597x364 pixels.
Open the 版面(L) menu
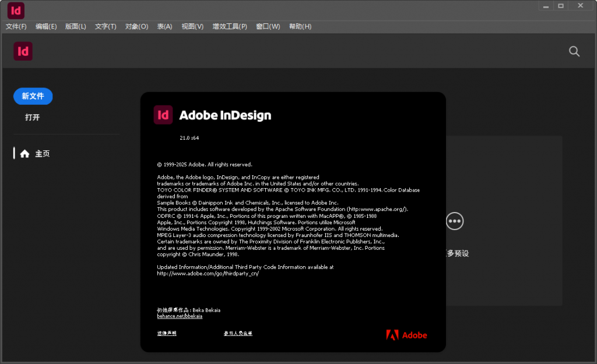(x=76, y=26)
